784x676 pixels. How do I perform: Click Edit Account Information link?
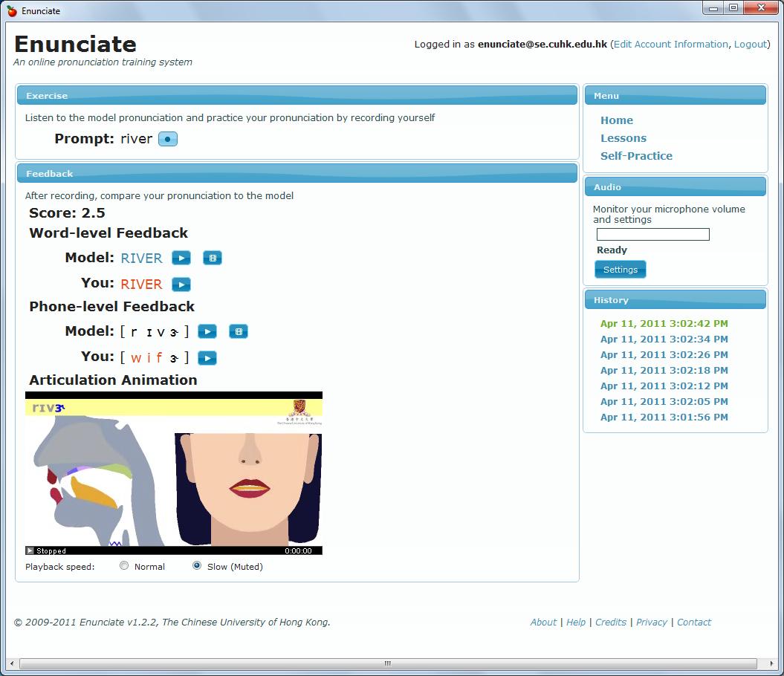[x=671, y=45]
